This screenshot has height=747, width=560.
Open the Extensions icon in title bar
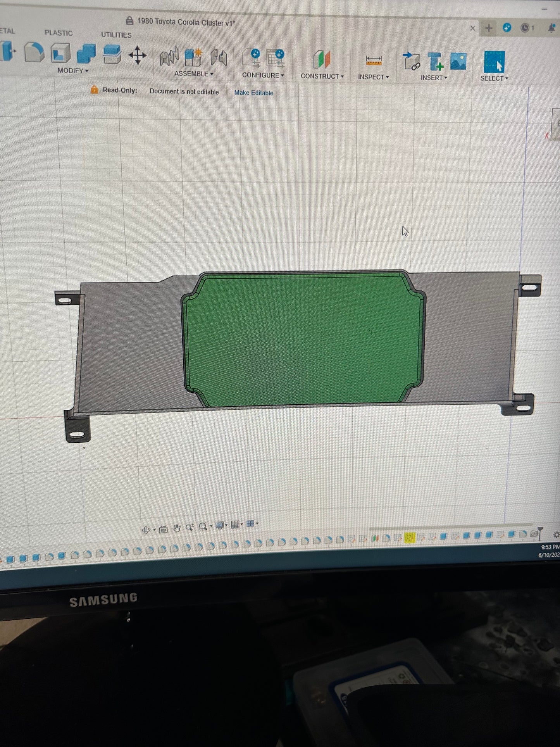click(x=507, y=28)
